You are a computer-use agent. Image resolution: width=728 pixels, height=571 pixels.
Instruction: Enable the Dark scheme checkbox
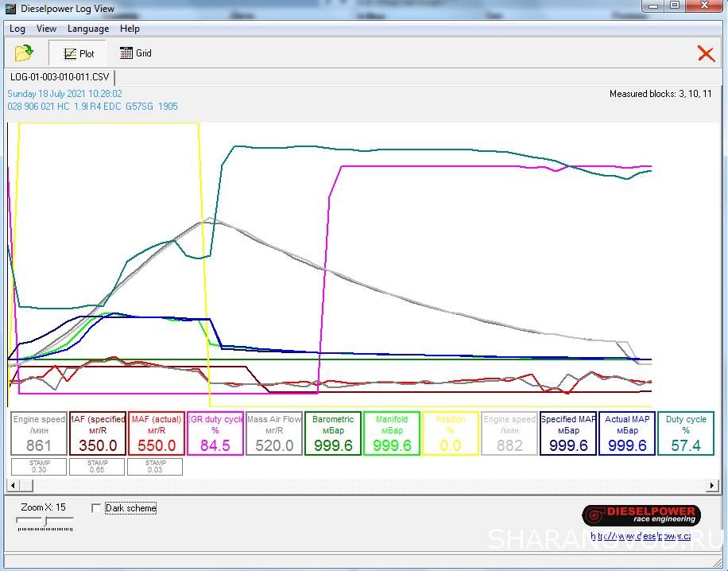96,508
